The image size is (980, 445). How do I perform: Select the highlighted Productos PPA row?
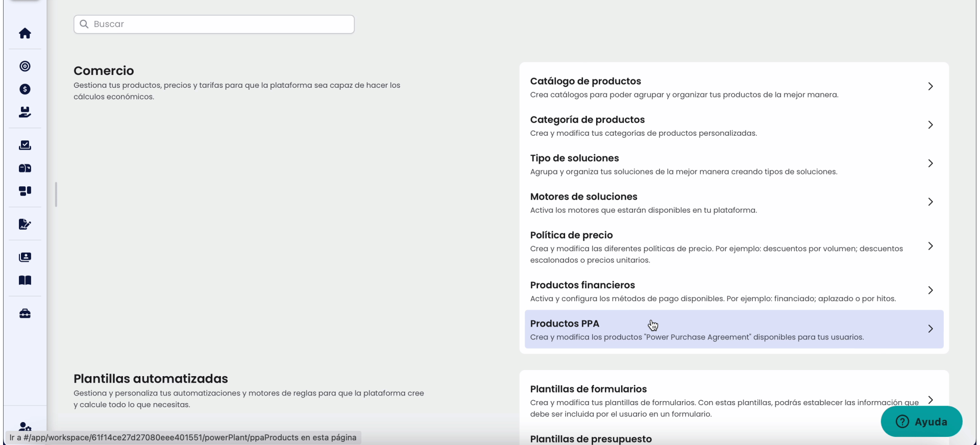pyautogui.click(x=734, y=329)
